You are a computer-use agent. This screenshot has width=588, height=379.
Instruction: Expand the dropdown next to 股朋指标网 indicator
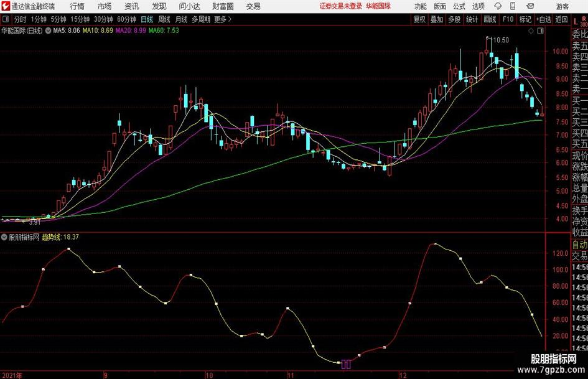pos(4,237)
